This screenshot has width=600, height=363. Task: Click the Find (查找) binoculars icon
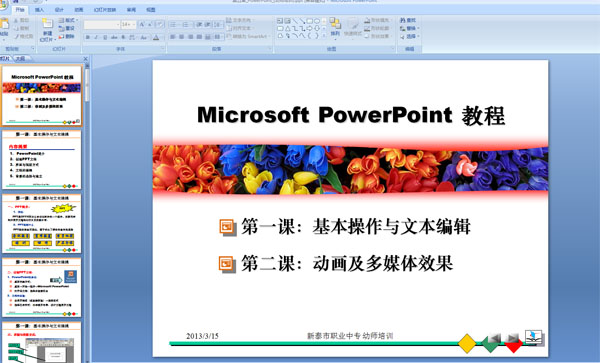403,20
